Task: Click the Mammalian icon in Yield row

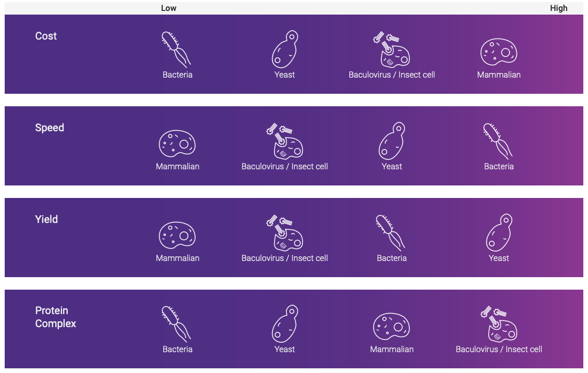Action: (177, 235)
